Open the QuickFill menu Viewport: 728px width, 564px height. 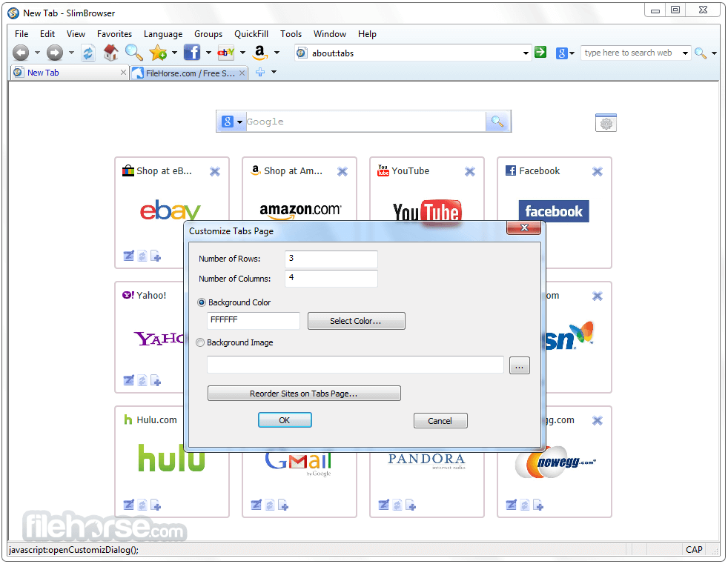(x=251, y=34)
